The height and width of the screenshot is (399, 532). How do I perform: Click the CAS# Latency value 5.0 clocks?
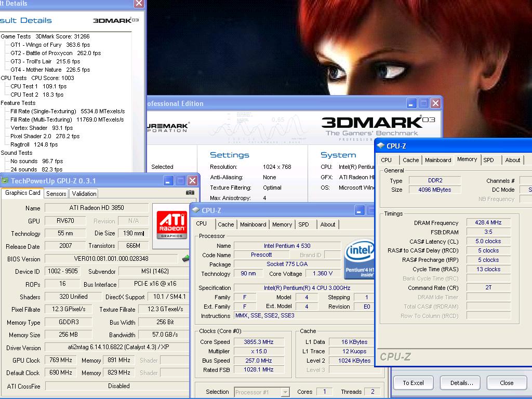pyautogui.click(x=488, y=241)
